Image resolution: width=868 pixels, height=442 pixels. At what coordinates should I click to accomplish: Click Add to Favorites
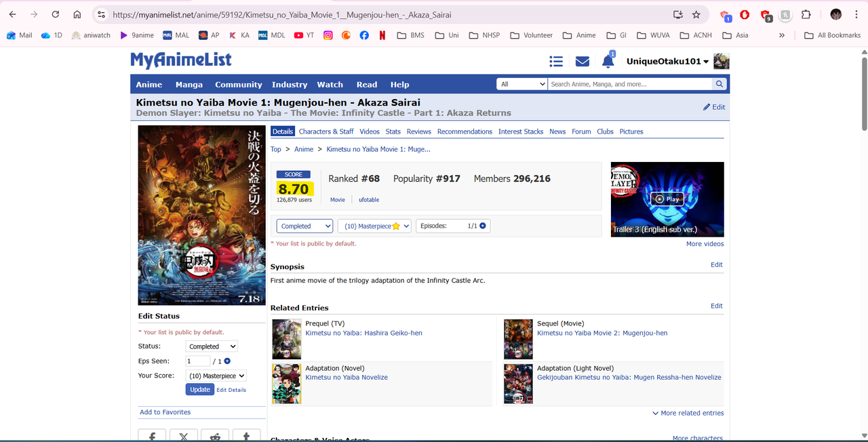[x=165, y=412]
